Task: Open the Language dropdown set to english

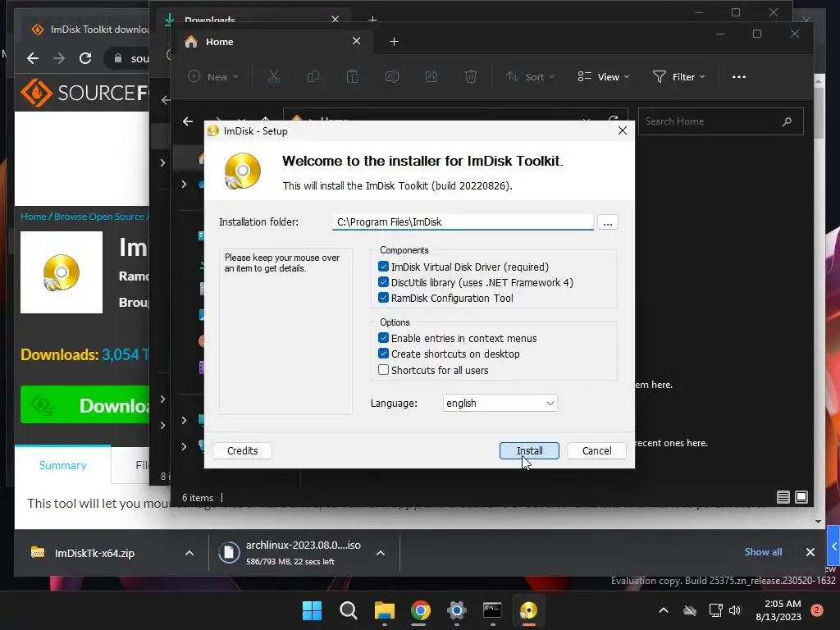Action: [500, 403]
